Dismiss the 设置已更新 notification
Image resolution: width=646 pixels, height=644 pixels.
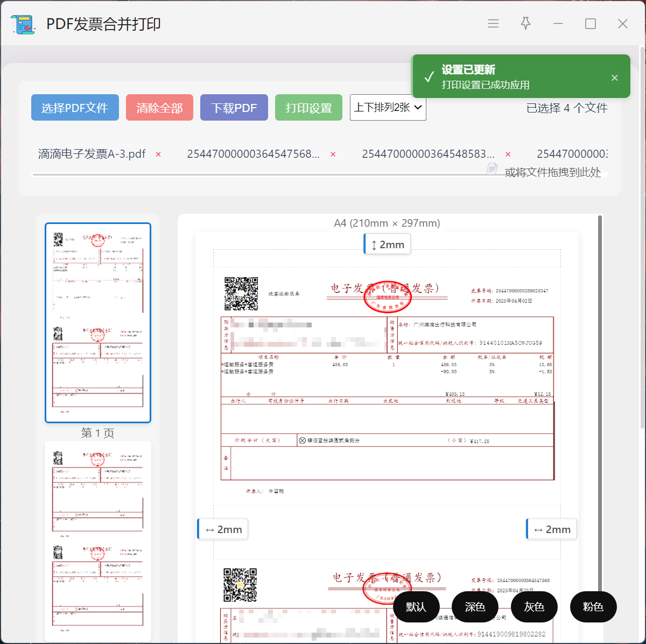coord(614,78)
